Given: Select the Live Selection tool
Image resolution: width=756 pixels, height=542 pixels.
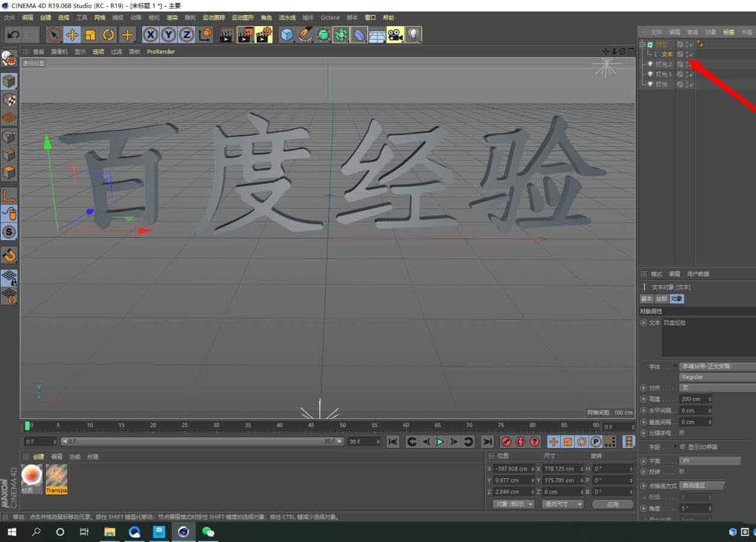Looking at the screenshot, I should (53, 35).
